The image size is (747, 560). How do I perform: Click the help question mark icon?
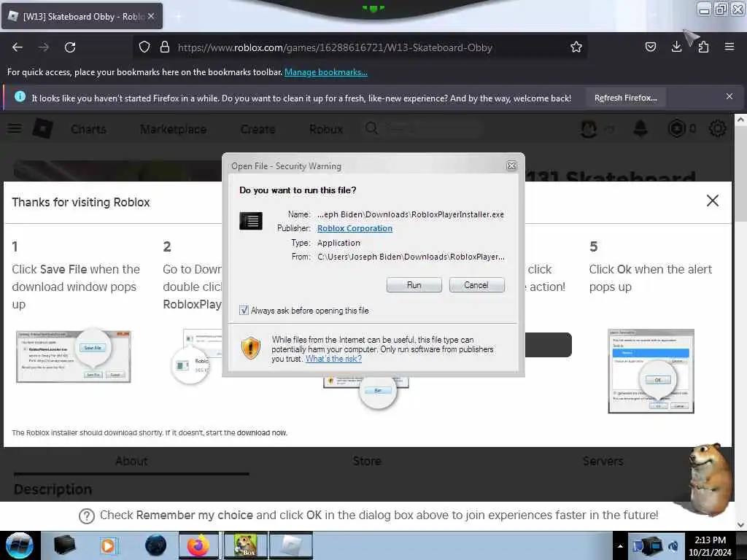86,516
